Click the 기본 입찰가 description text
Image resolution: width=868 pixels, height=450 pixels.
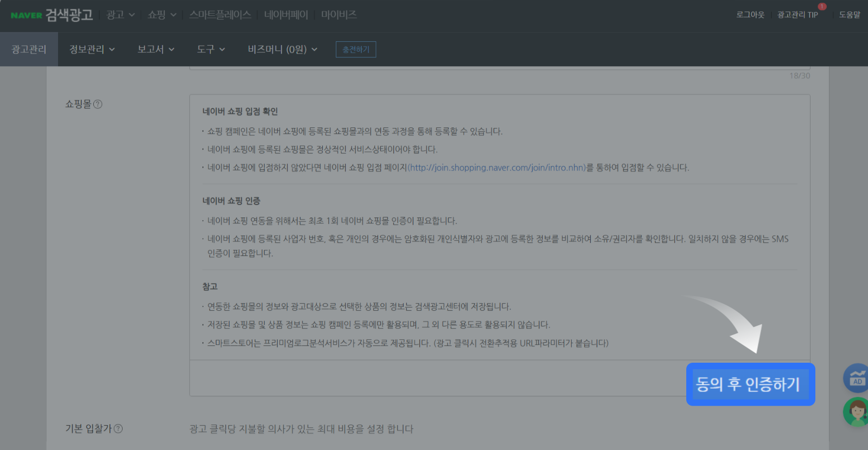[x=301, y=429]
